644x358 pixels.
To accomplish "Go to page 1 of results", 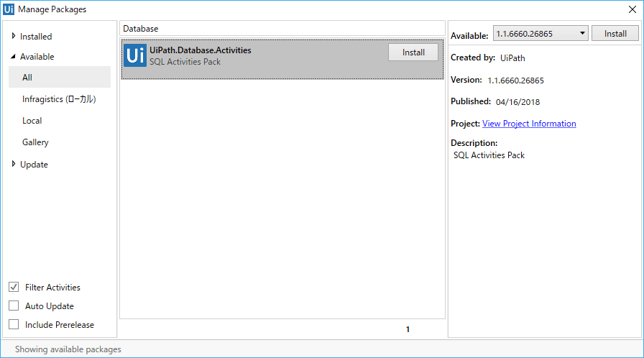I will coord(408,329).
